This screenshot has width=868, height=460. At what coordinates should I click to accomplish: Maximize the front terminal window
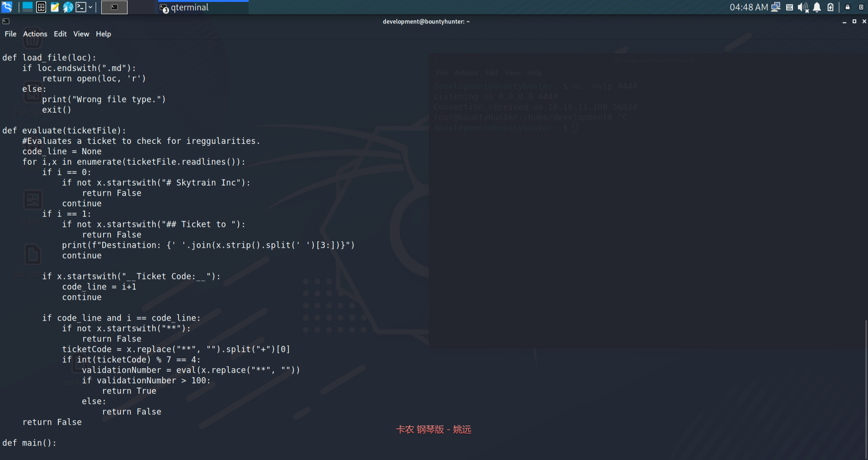(x=854, y=21)
